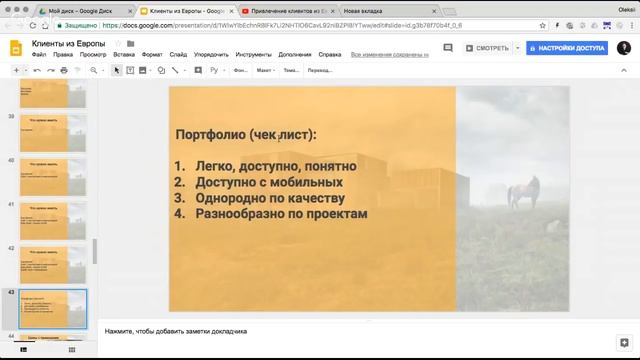
Task: Expand the image insert options arrow
Action: pos(151,70)
